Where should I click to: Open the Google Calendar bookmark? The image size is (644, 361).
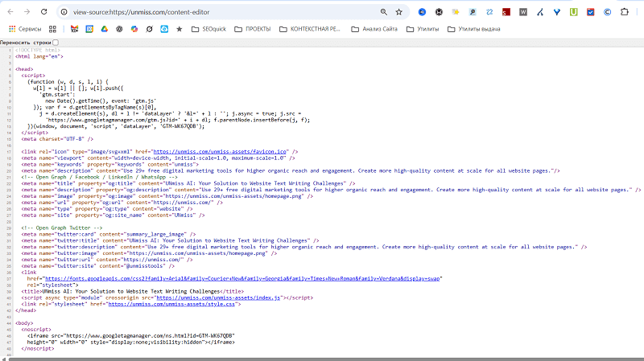(x=89, y=29)
